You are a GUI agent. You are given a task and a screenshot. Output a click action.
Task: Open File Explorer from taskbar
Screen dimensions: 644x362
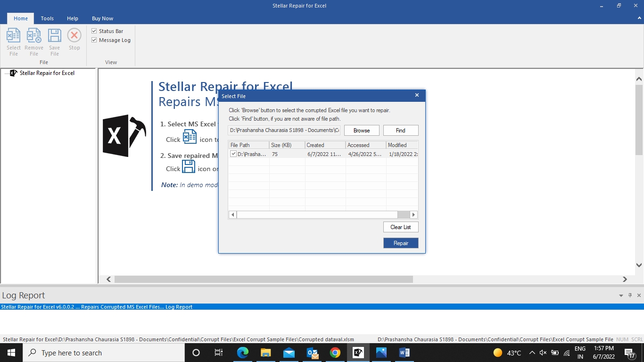(x=266, y=353)
